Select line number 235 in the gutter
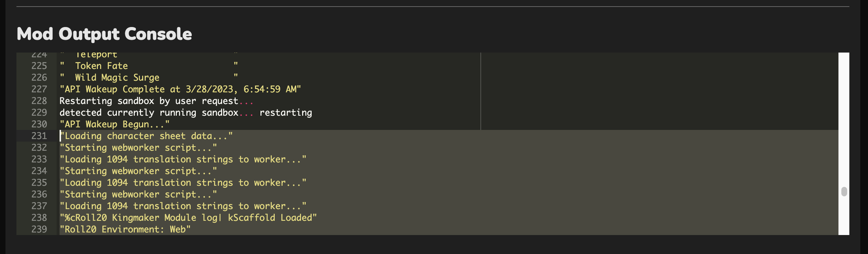 pos(39,182)
